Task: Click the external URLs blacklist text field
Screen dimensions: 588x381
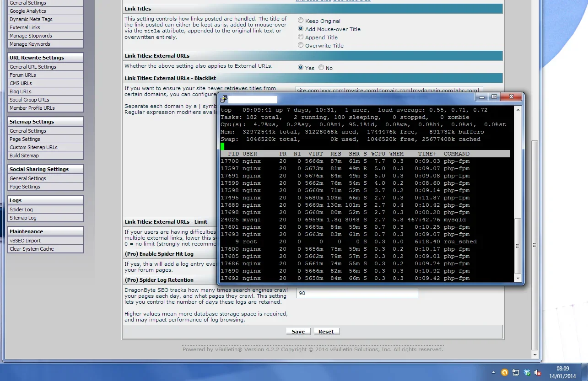Action: pos(389,91)
